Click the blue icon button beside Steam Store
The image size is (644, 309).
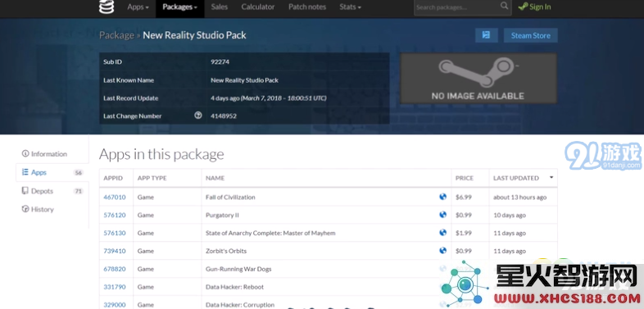[487, 35]
